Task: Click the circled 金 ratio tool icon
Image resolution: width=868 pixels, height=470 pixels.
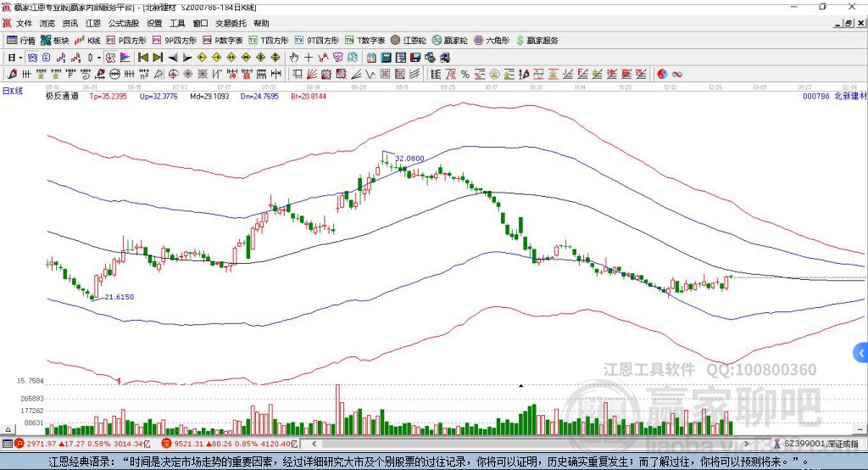Action: pyautogui.click(x=494, y=75)
